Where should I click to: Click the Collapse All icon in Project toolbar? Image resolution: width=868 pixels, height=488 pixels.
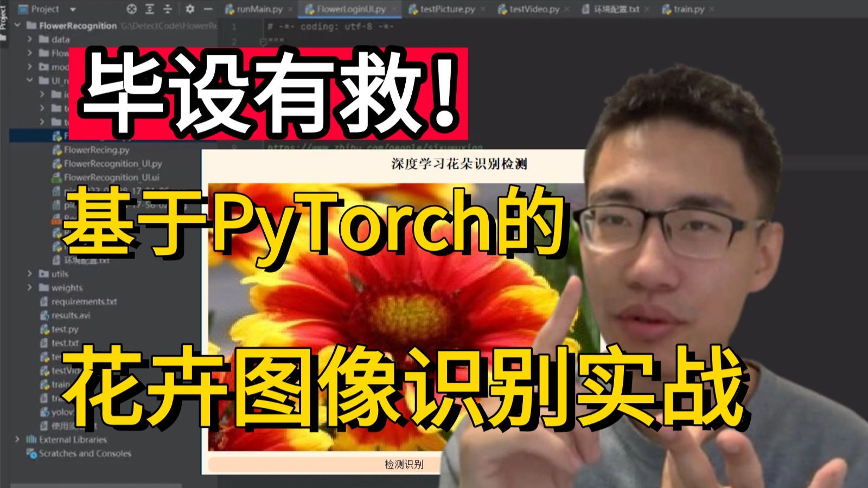168,9
